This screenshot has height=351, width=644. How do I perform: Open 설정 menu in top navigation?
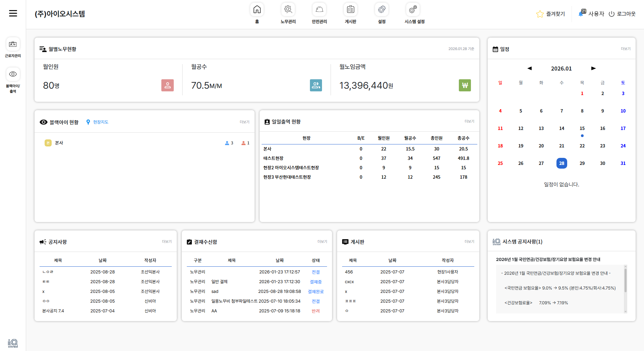382,10
